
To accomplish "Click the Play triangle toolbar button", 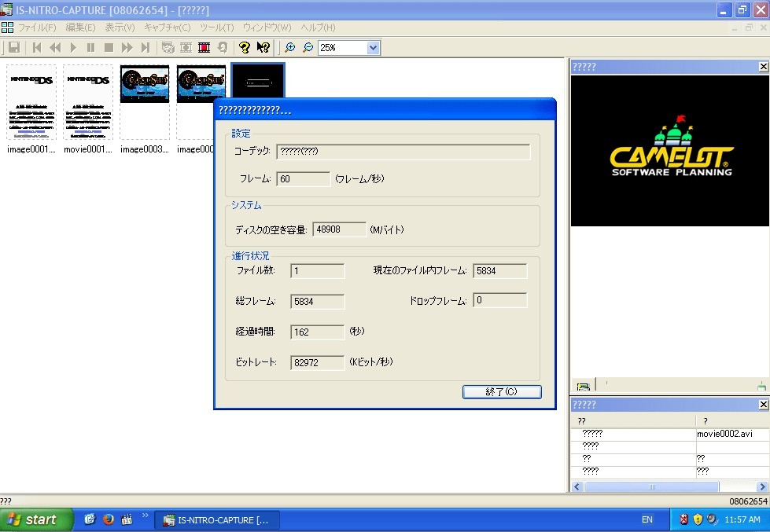I will click(73, 47).
